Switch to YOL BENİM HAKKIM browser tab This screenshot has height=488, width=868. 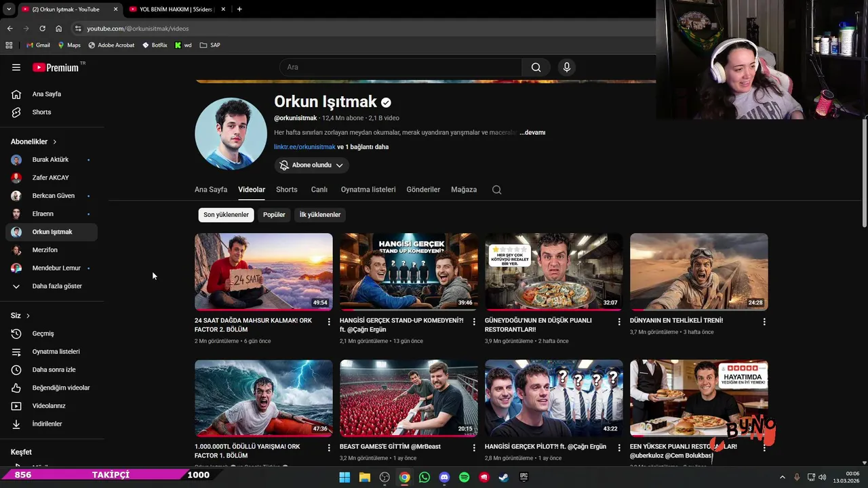176,9
